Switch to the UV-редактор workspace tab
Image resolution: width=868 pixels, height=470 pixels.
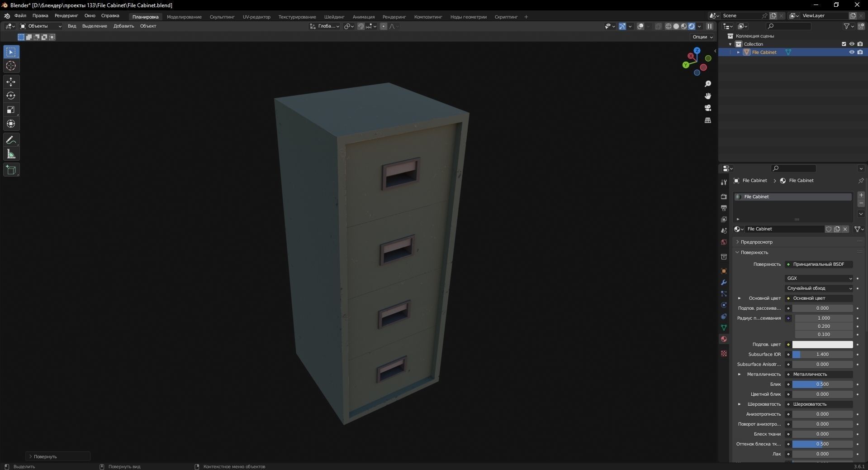tap(256, 17)
